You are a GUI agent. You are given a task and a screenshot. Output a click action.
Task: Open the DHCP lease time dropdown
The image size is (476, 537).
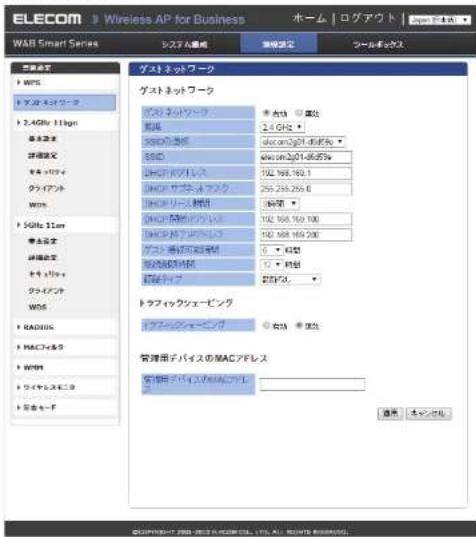[280, 204]
